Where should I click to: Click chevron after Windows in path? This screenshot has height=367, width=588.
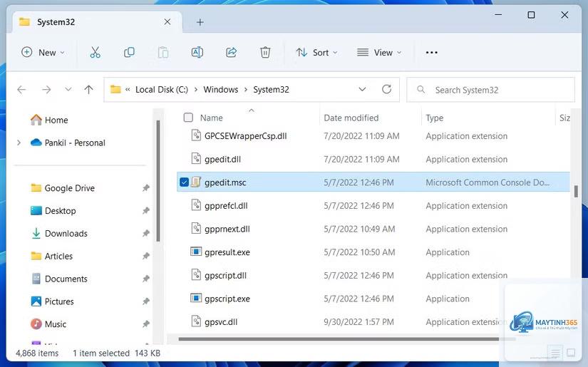tap(246, 90)
